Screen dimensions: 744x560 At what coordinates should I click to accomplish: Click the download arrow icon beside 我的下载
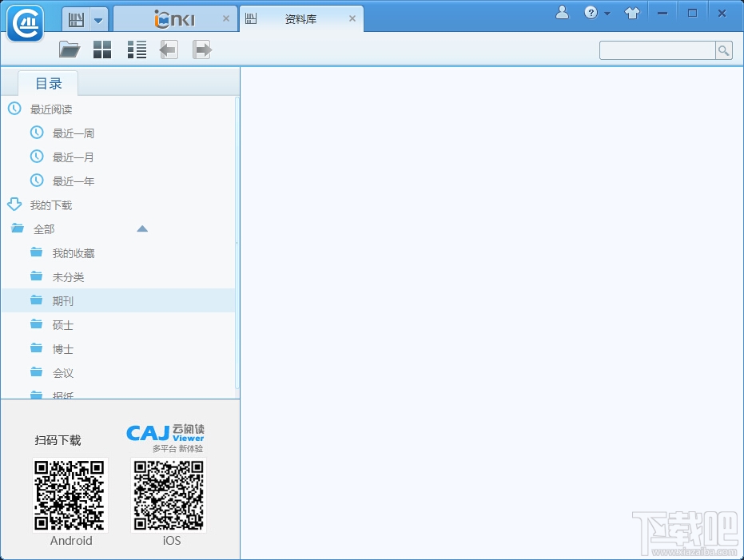coord(14,205)
